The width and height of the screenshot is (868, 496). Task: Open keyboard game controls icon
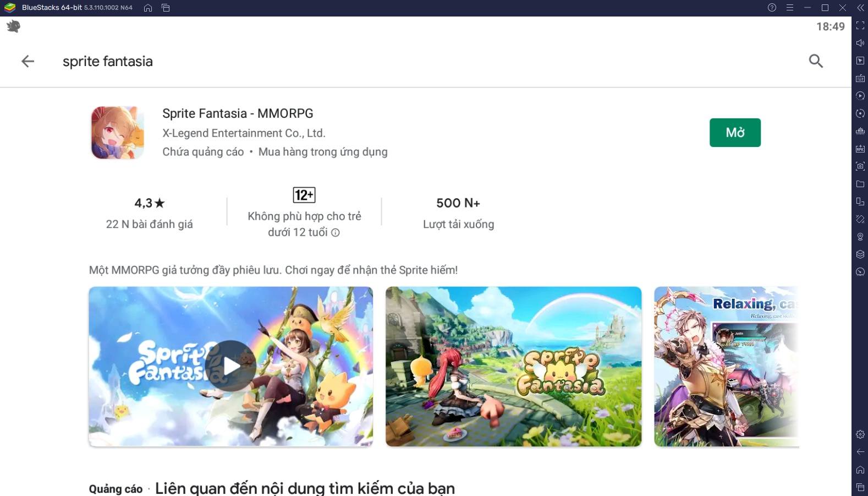tap(860, 78)
